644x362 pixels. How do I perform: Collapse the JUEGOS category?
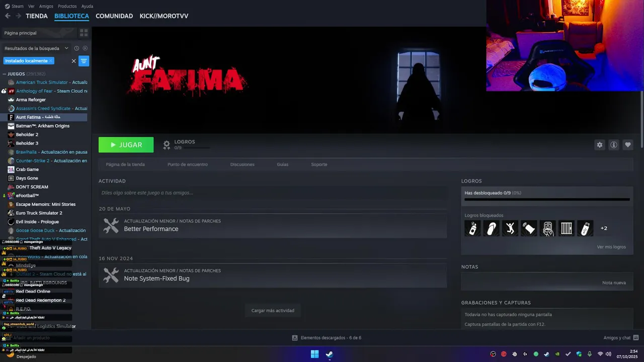tap(5, 74)
